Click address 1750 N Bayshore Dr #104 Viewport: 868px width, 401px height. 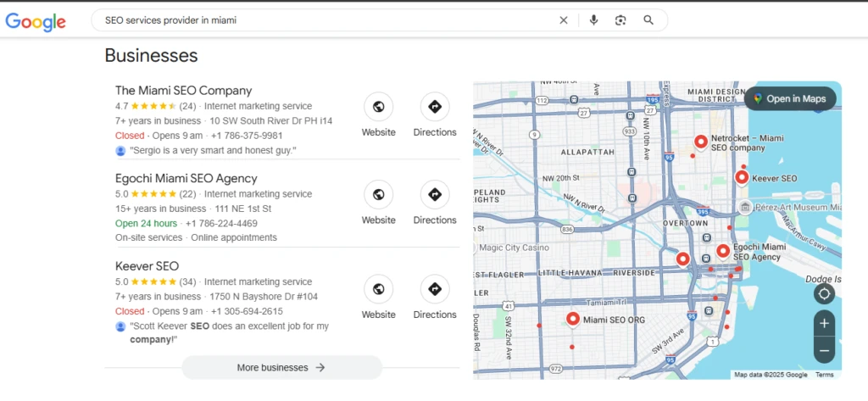(264, 297)
